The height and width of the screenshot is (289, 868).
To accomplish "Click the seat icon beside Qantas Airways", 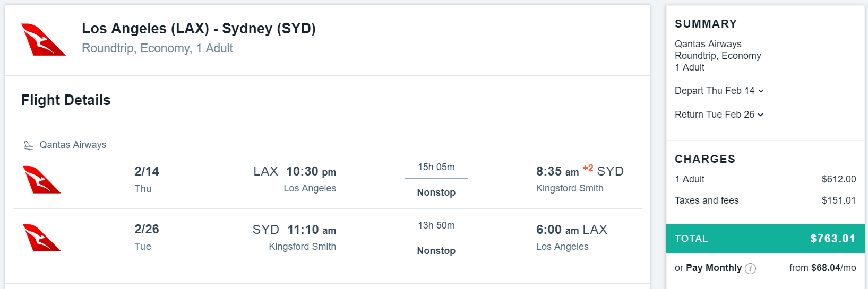I will click(29, 145).
